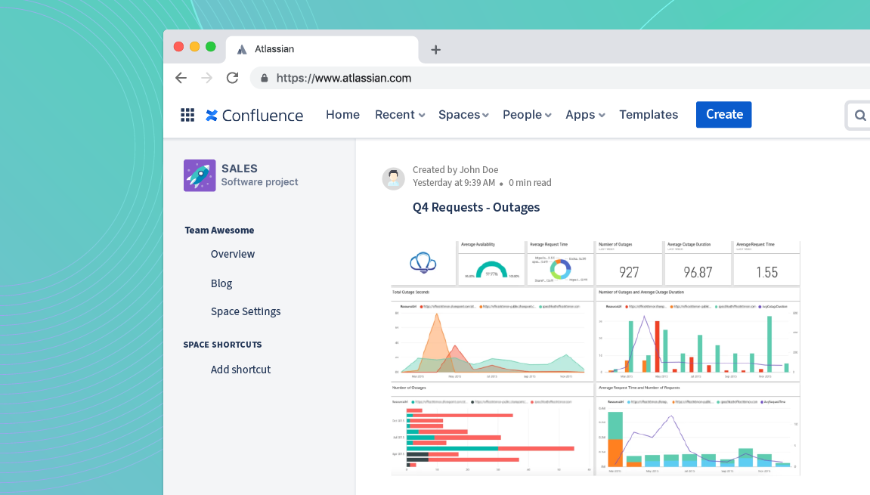Reload the page with refresh icon
Image resolution: width=870 pixels, height=495 pixels.
click(232, 78)
